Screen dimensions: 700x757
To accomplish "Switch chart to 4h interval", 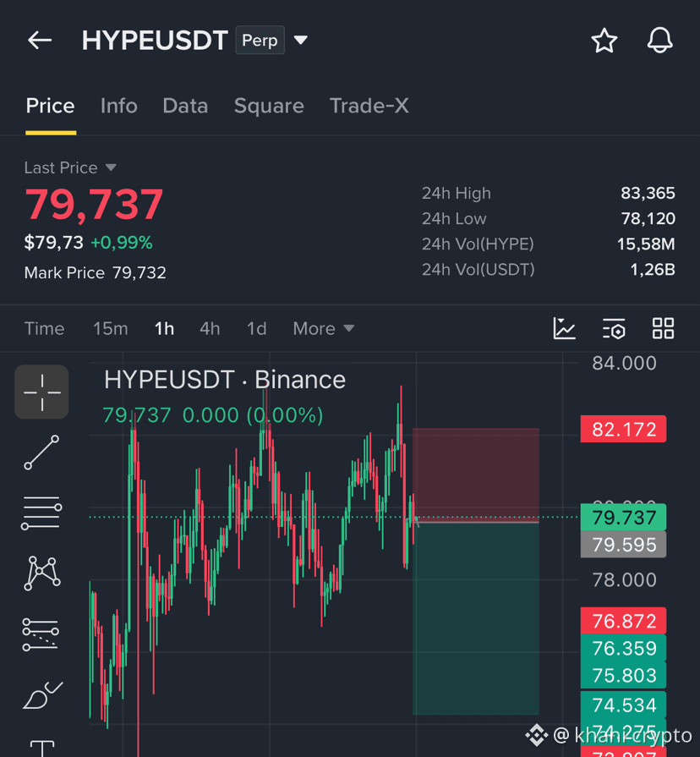I will [210, 329].
